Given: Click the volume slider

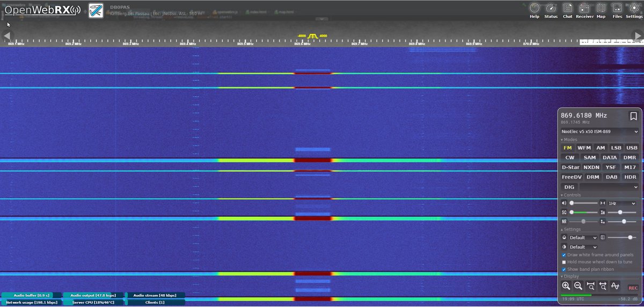Looking at the screenshot, I should click(x=583, y=203).
